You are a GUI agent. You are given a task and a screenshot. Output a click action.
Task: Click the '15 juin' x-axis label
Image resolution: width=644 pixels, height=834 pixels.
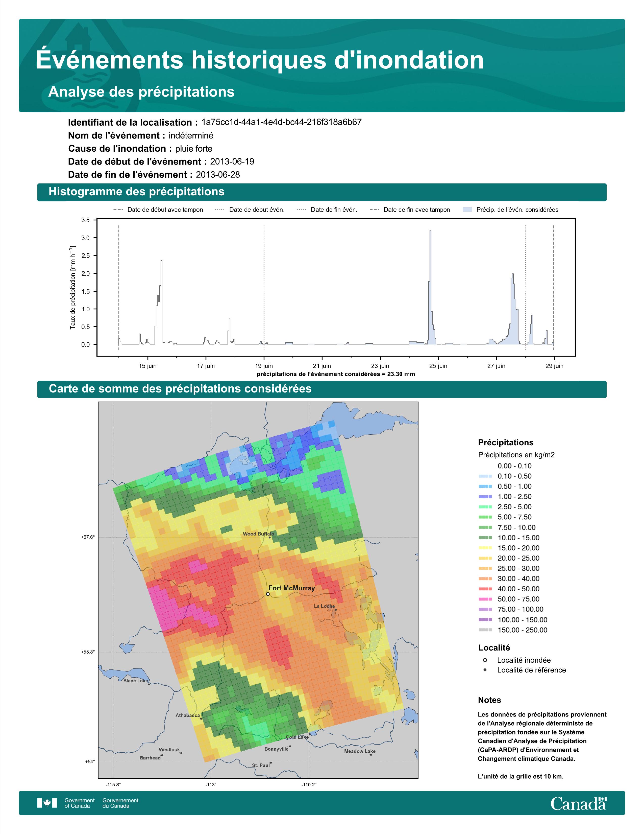tap(148, 366)
